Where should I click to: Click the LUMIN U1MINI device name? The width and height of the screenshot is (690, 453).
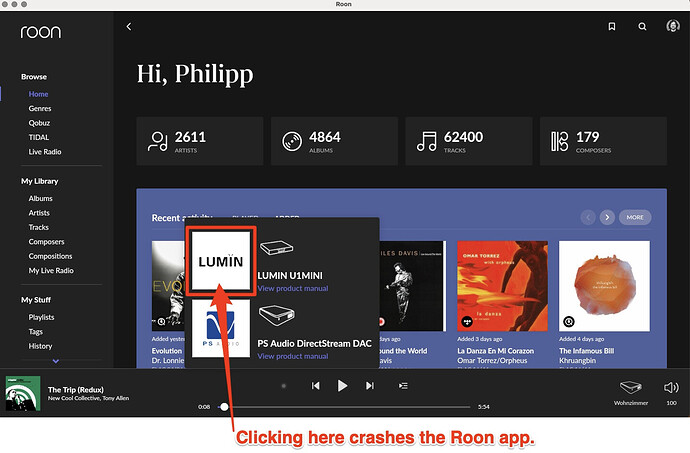coord(290,276)
